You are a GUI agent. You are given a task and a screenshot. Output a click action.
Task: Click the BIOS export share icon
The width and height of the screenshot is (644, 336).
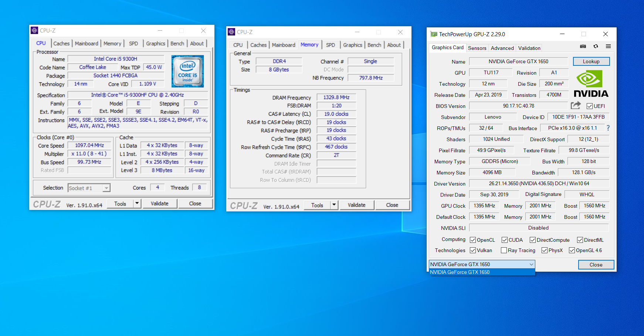point(576,105)
